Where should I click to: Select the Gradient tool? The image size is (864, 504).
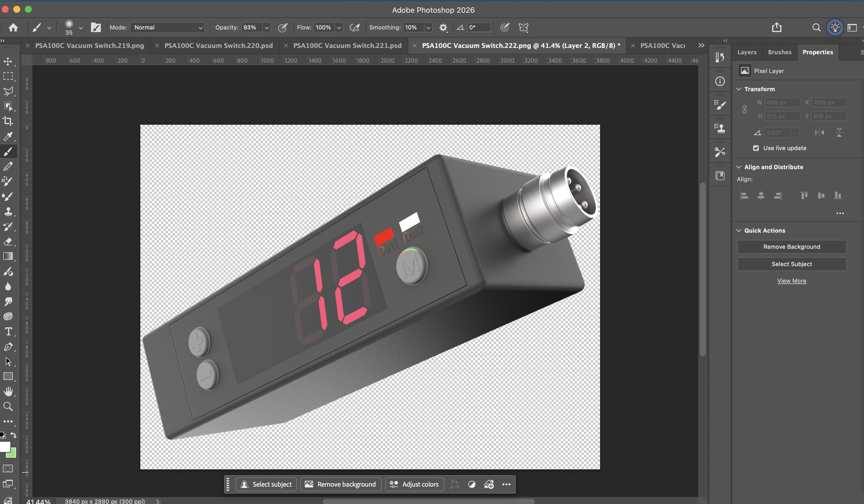click(x=8, y=256)
